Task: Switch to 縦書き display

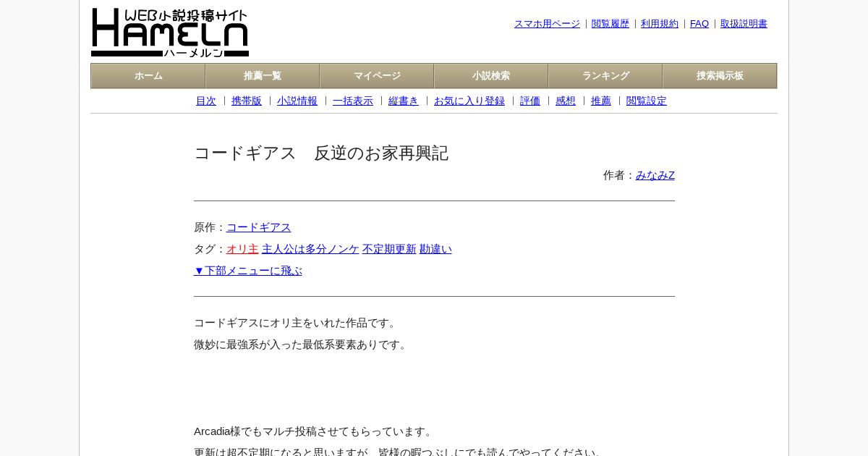Action: click(x=404, y=101)
